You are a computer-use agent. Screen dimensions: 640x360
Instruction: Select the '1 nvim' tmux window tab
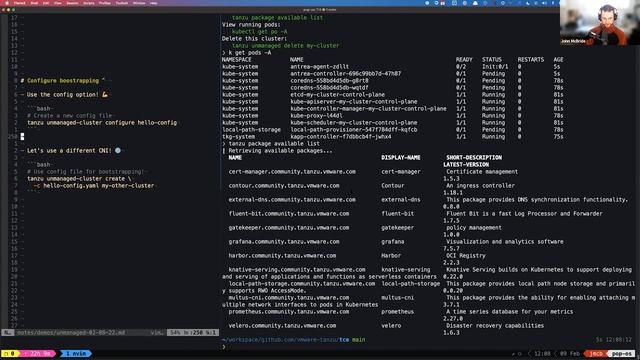76,353
